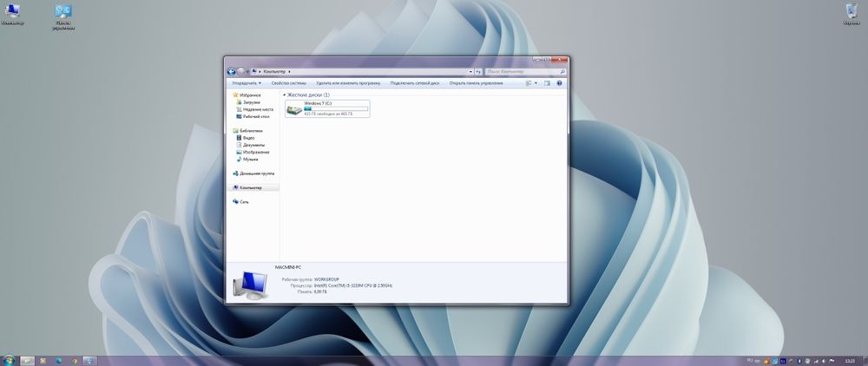868x366 pixels.
Task: Launch Chrome from the taskbar
Action: (x=74, y=361)
